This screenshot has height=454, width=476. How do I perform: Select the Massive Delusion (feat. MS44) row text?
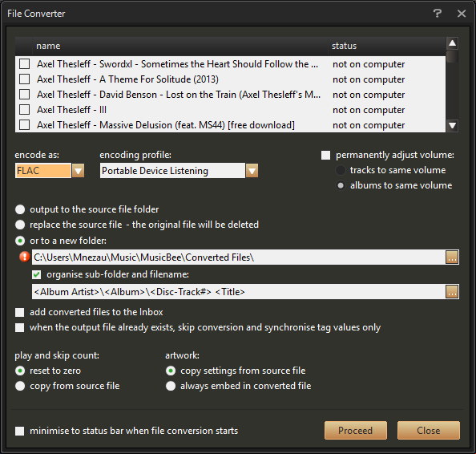click(166, 125)
